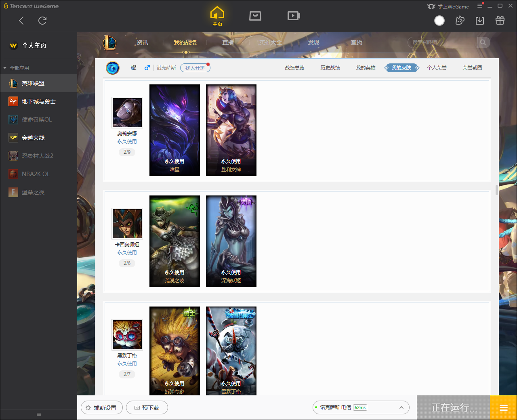517x420 pixels.
Task: Switch to 个人荣誉 sub-tab
Action: point(437,68)
